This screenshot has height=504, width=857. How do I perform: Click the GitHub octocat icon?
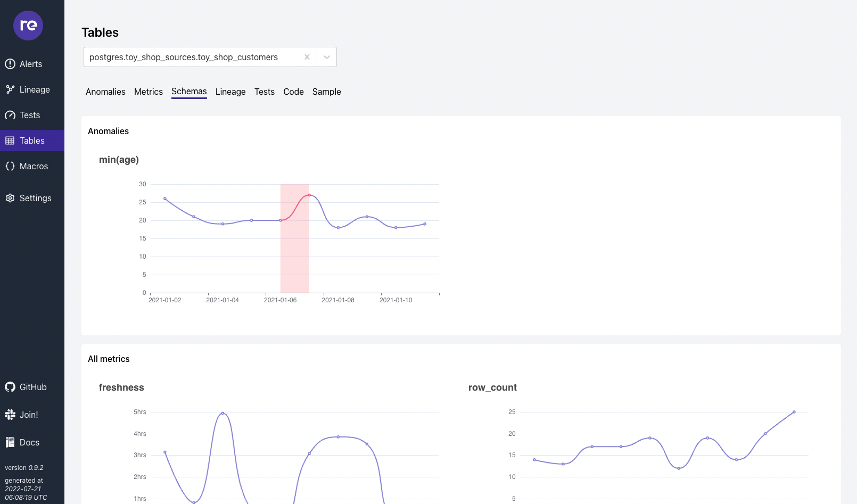pos(10,387)
